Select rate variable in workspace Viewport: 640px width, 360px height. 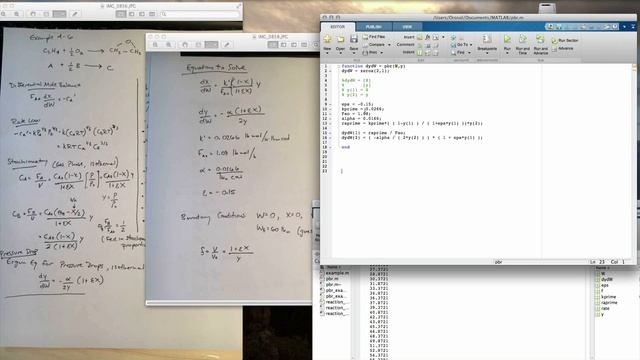tap(605, 308)
